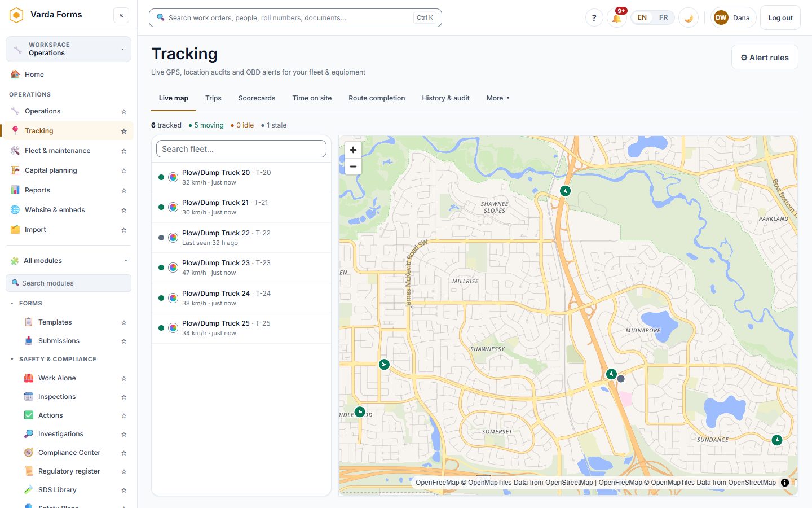Zoom in on the map
This screenshot has width=812, height=508.
point(353,150)
